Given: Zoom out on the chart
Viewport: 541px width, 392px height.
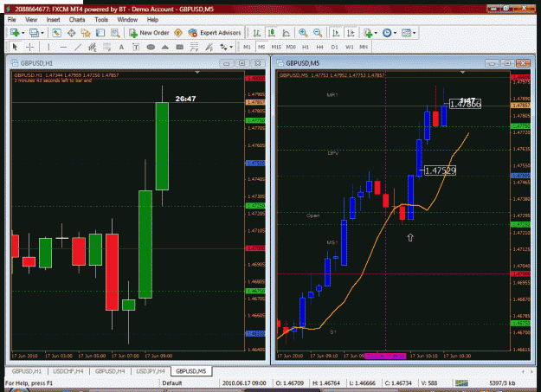Looking at the screenshot, I should (x=318, y=33).
